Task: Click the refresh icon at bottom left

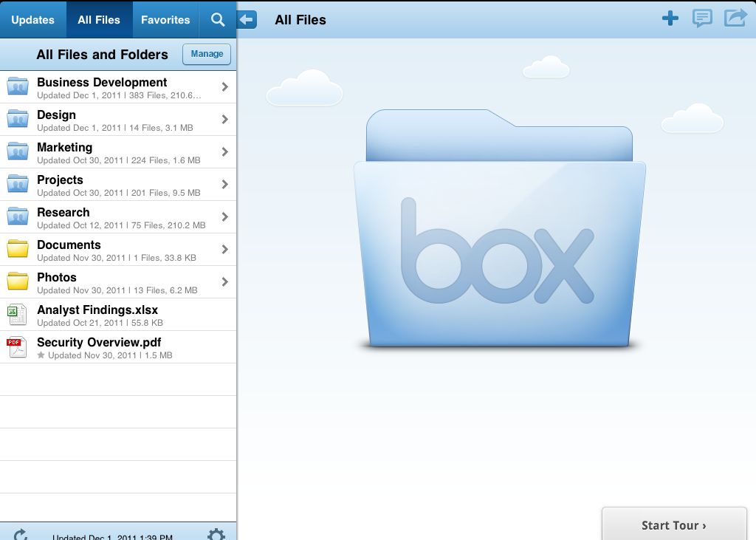Action: [x=21, y=534]
